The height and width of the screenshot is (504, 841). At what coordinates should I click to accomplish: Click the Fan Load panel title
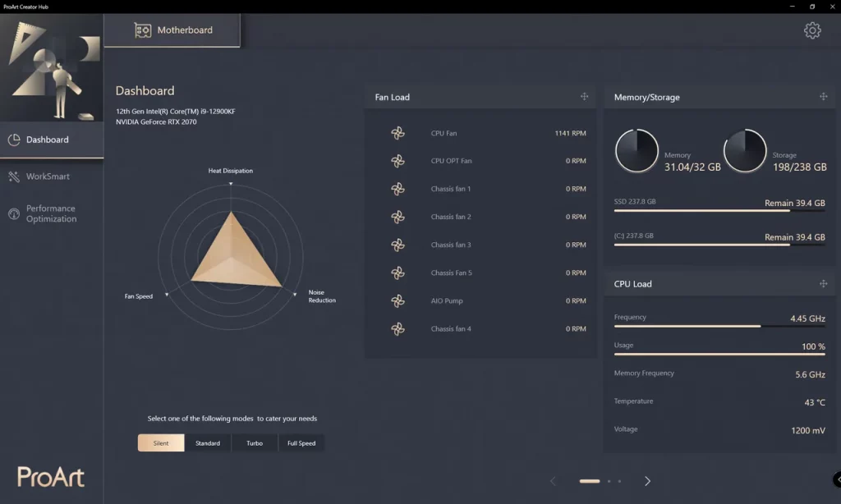pos(392,97)
